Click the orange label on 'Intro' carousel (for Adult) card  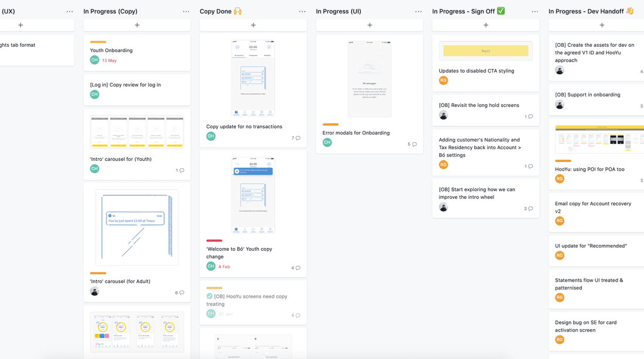(x=98, y=273)
